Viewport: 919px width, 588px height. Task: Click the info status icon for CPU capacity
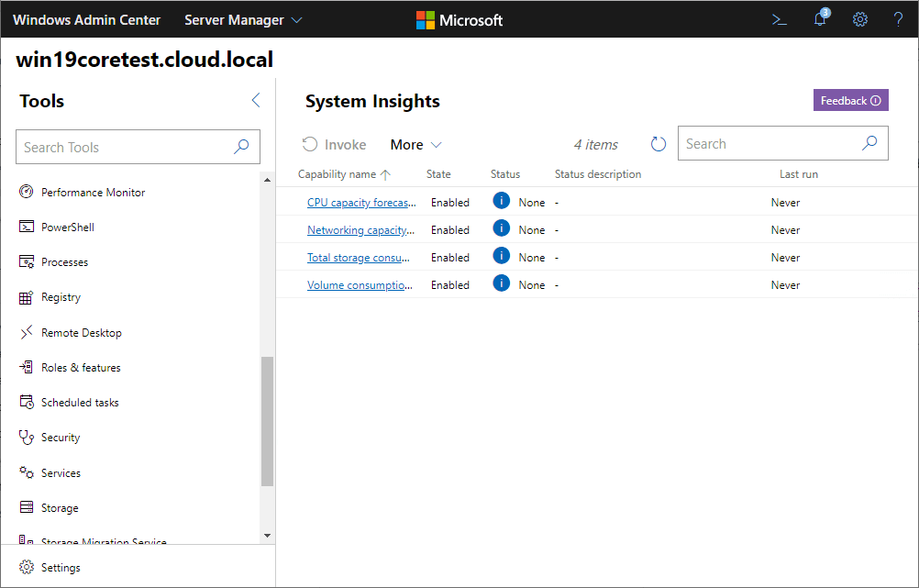[x=501, y=201]
